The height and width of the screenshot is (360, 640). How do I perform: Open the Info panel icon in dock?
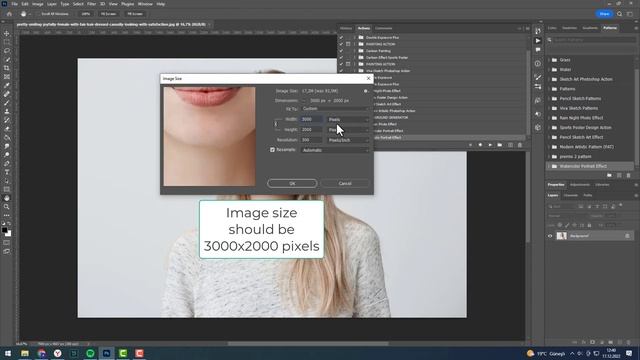tap(538, 64)
